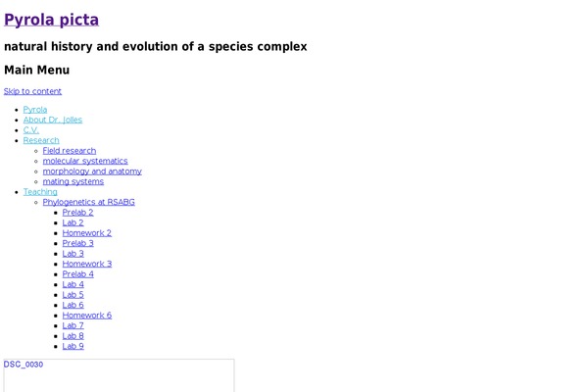
Task: Open morphology and anatomy link
Action: point(92,171)
